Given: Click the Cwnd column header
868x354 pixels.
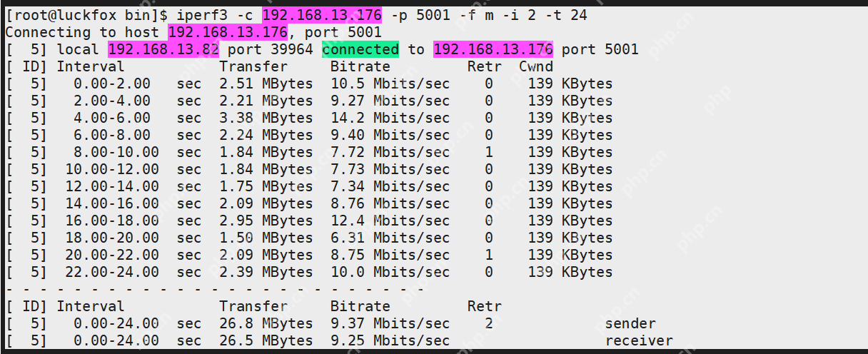Looking at the screenshot, I should (535, 66).
